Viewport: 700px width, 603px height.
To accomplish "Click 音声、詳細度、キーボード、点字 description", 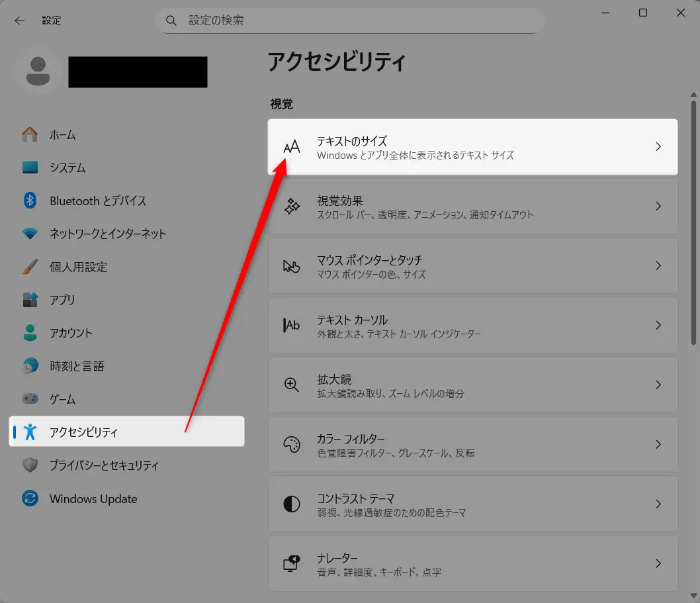I will click(379, 572).
